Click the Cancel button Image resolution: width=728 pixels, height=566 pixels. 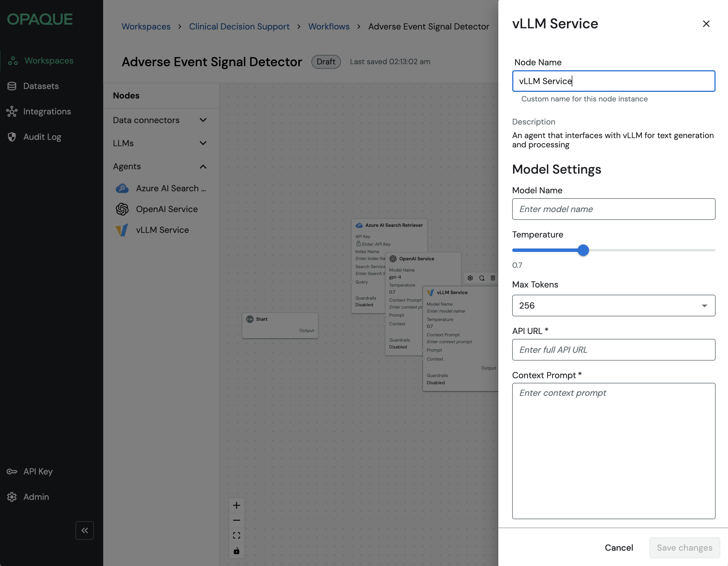point(619,548)
